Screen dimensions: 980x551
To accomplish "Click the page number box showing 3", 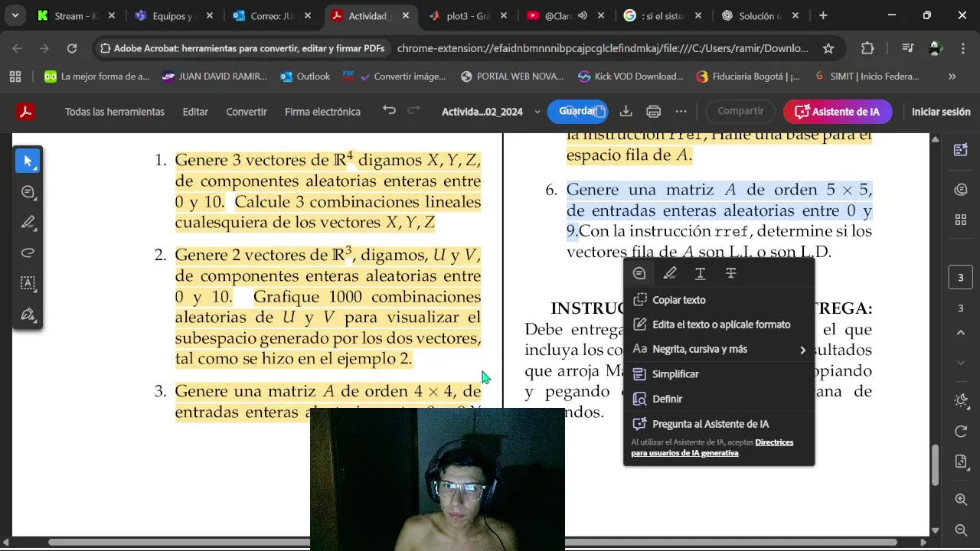I will (x=961, y=278).
